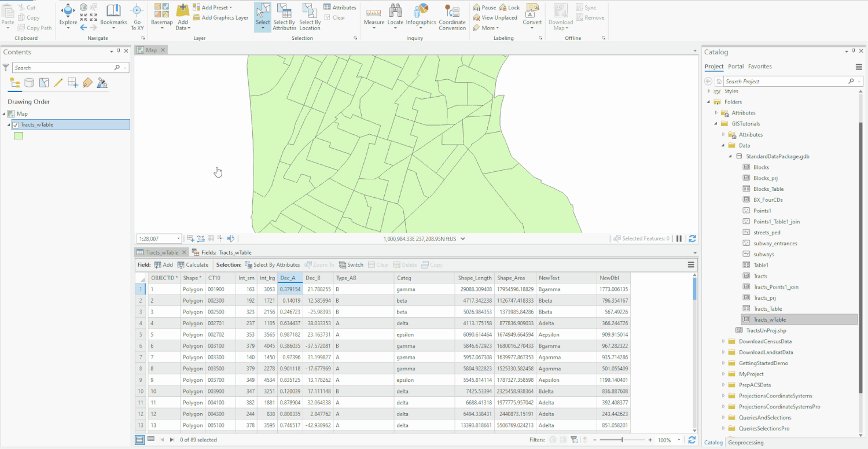Open the Infographics tool
This screenshot has width=868, height=449.
click(x=421, y=16)
